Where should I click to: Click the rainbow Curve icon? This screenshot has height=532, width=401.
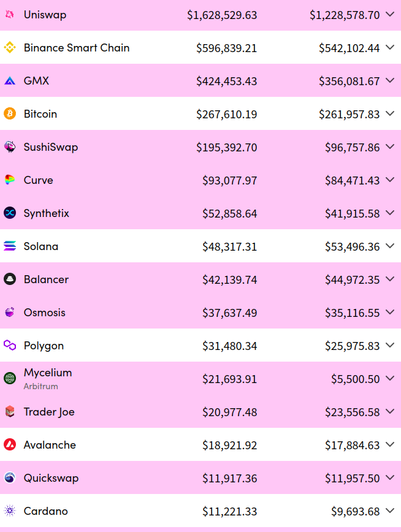tap(9, 180)
